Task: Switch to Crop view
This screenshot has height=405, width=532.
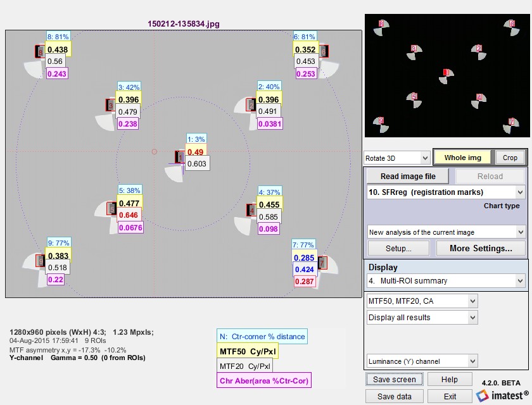Action: 510,158
